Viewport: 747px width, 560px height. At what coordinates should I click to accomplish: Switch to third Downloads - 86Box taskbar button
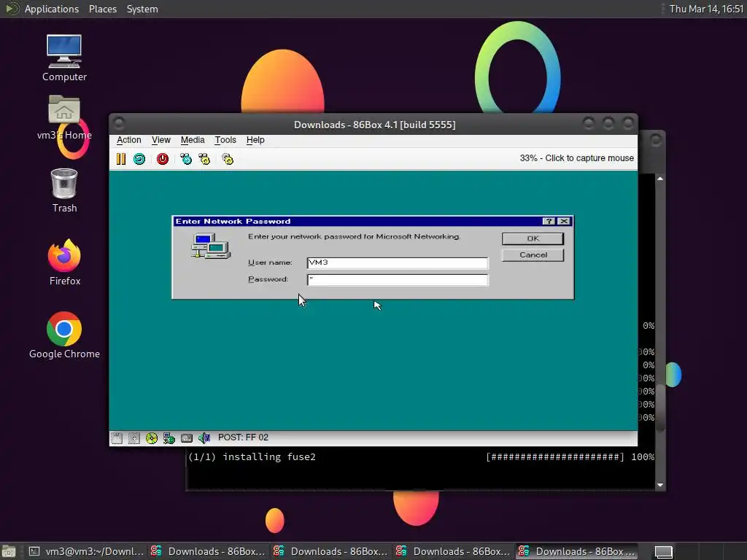click(x=453, y=551)
